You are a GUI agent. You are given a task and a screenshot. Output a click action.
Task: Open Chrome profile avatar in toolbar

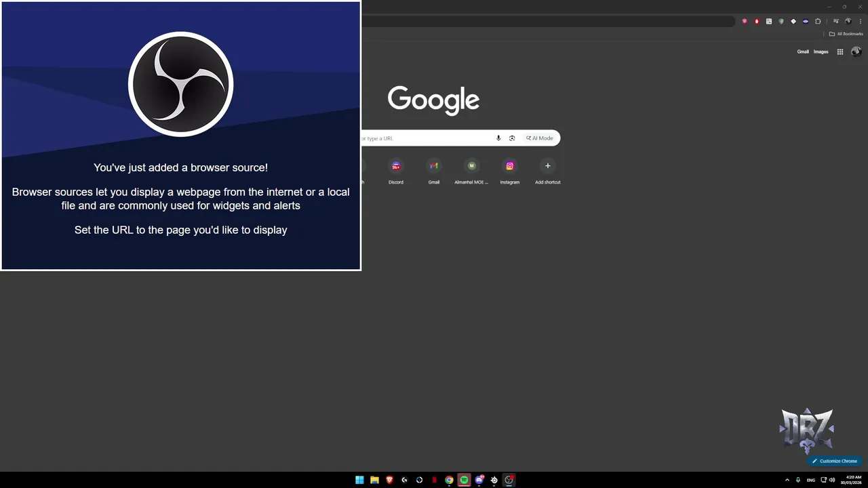pos(848,21)
